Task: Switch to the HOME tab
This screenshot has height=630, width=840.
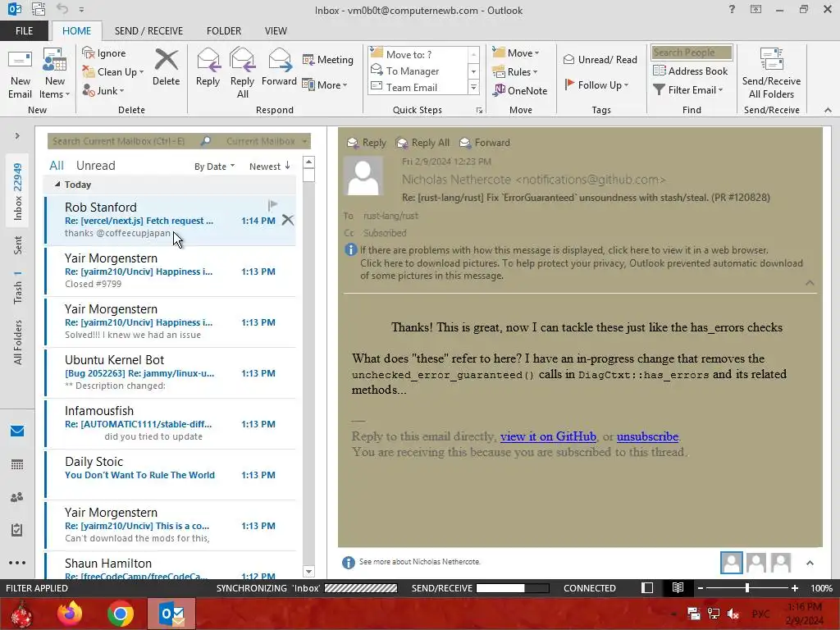Action: [x=76, y=31]
